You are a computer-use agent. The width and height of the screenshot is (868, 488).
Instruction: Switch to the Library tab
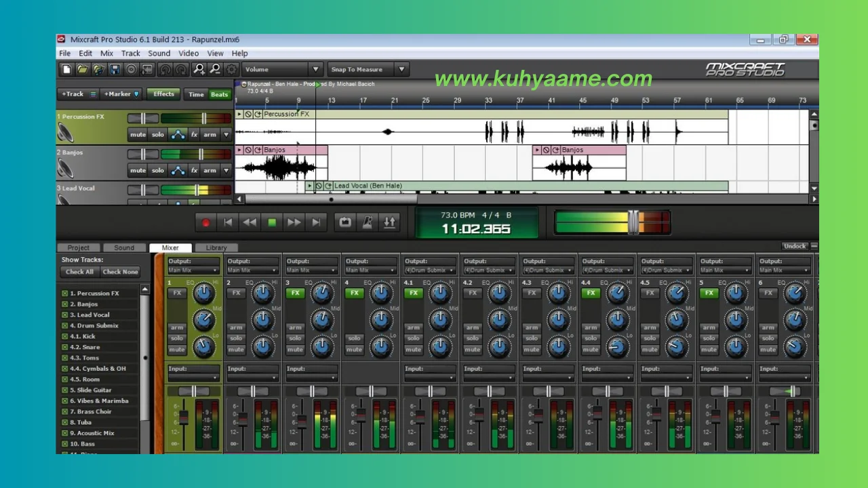pyautogui.click(x=216, y=247)
